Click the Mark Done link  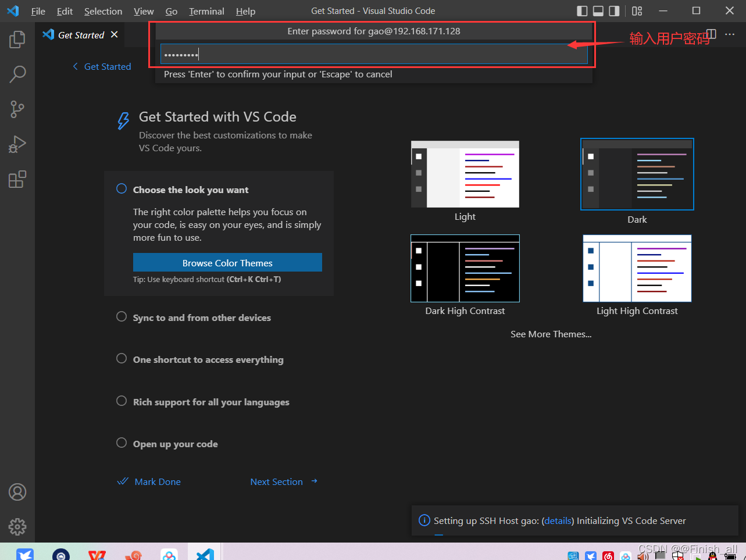click(158, 481)
